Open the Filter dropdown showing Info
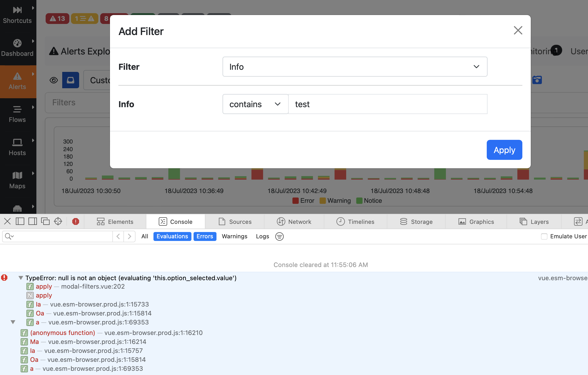 [355, 67]
